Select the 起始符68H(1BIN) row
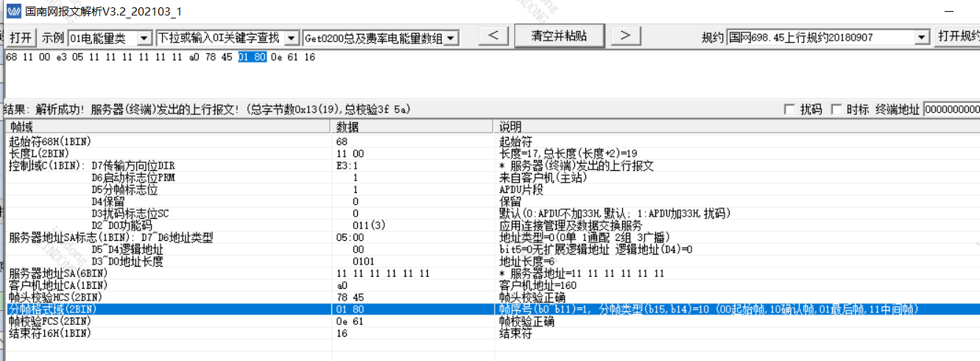 (x=491, y=141)
